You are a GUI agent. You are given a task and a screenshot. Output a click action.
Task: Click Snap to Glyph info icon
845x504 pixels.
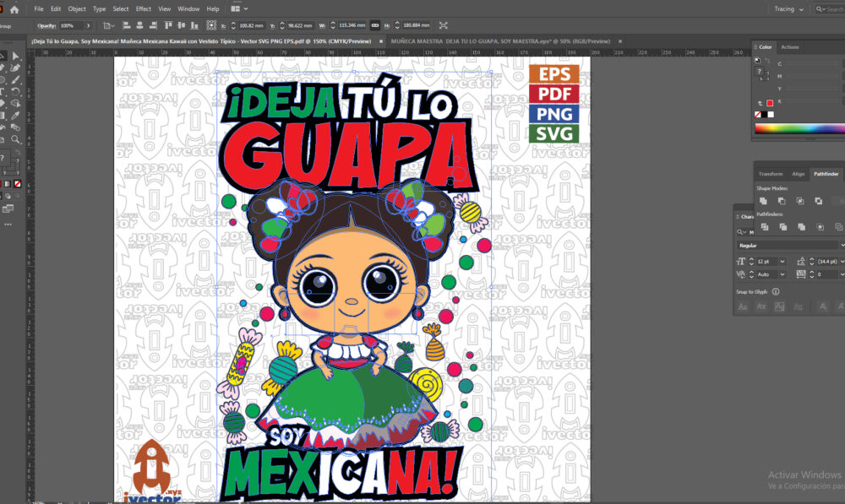tap(776, 292)
